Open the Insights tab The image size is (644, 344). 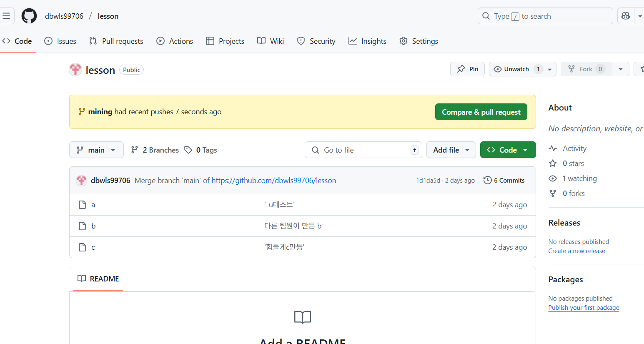(x=368, y=41)
